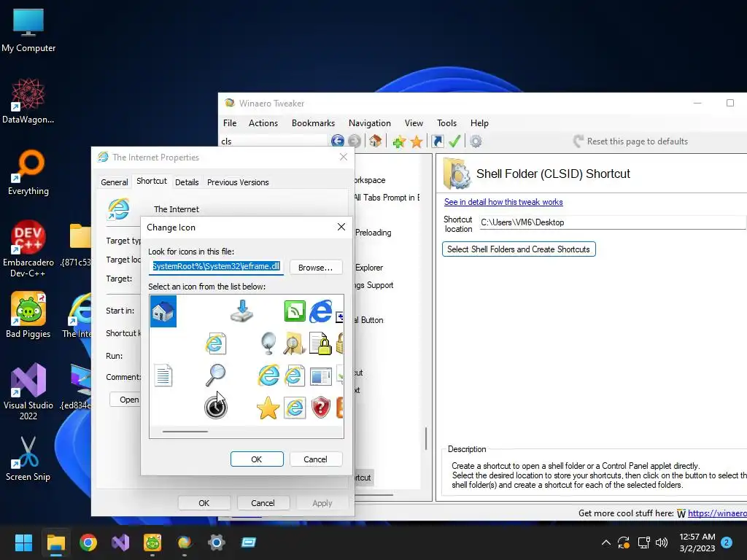The height and width of the screenshot is (560, 747).
Task: Switch to the Details tab
Action: tap(187, 182)
